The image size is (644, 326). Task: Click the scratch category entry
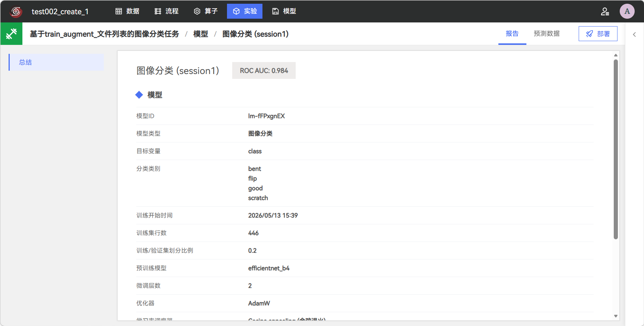258,198
